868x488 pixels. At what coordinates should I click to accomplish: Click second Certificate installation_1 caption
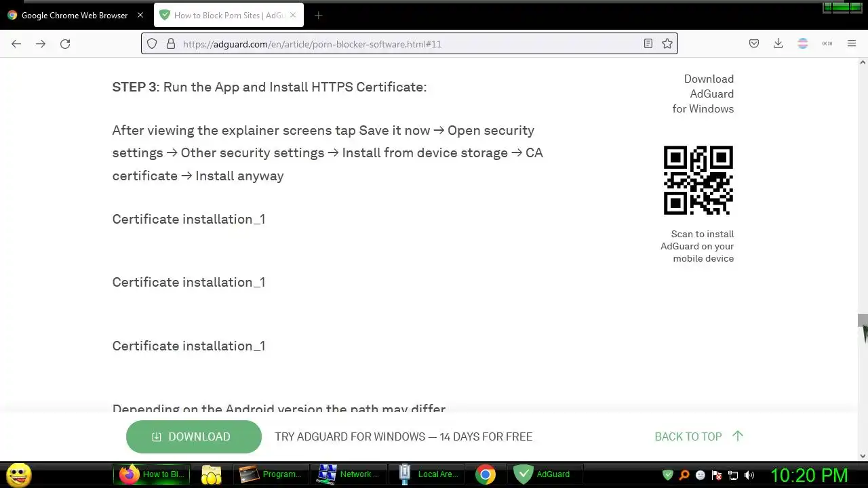[189, 282]
